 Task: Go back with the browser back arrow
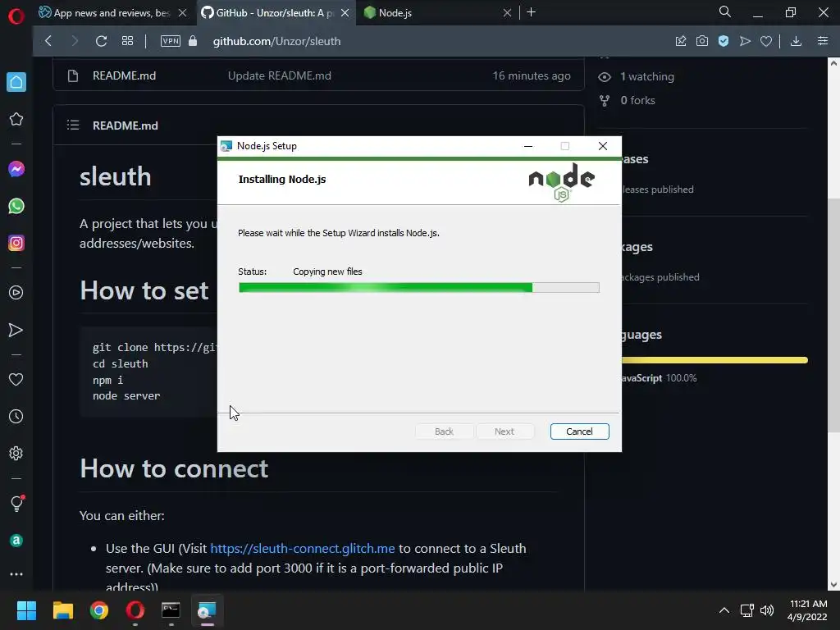pyautogui.click(x=48, y=41)
